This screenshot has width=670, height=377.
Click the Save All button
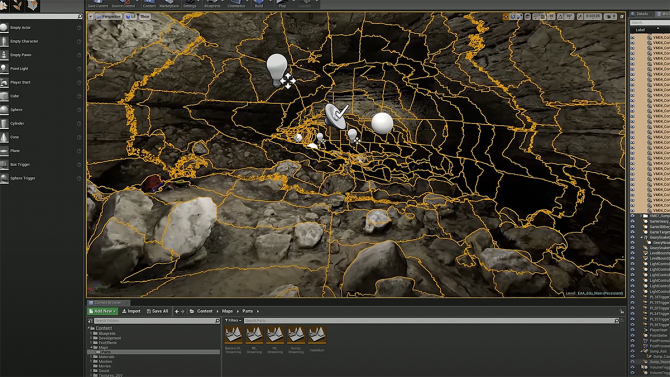(157, 312)
